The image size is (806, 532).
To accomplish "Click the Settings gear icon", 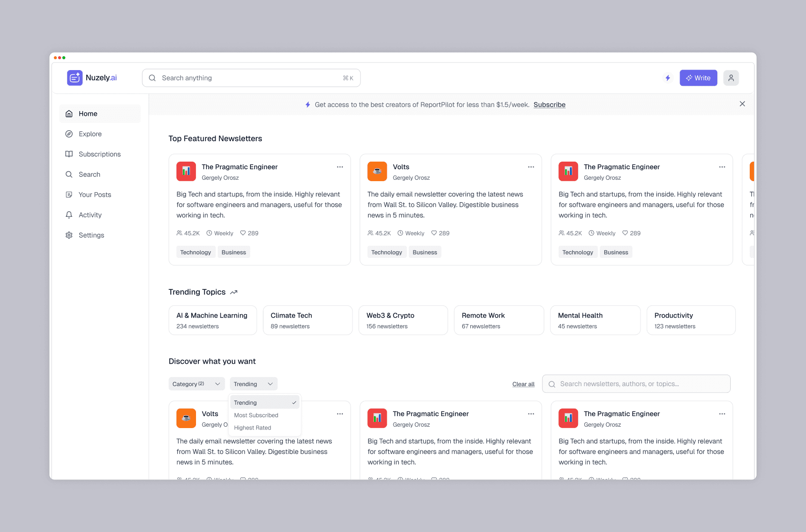I will coord(69,235).
